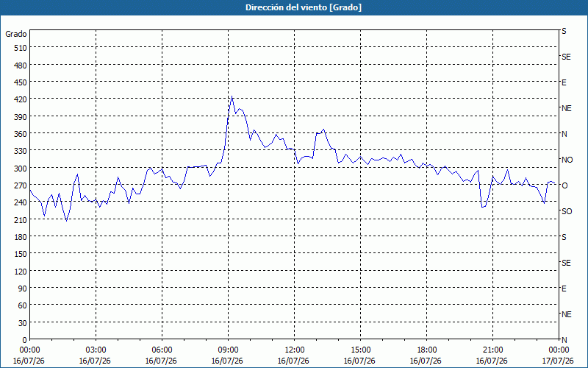Select the 150 degree axis label
588x368 pixels.
tap(21, 254)
